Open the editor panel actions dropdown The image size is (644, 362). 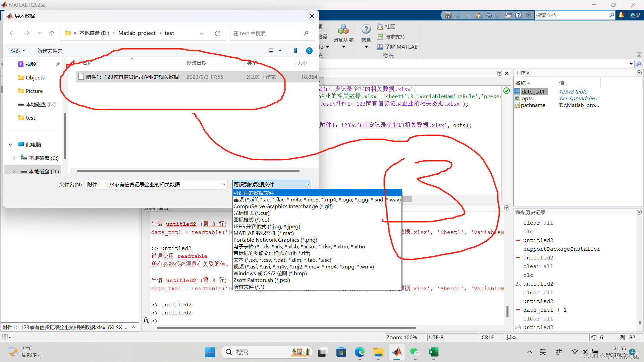coord(499,73)
